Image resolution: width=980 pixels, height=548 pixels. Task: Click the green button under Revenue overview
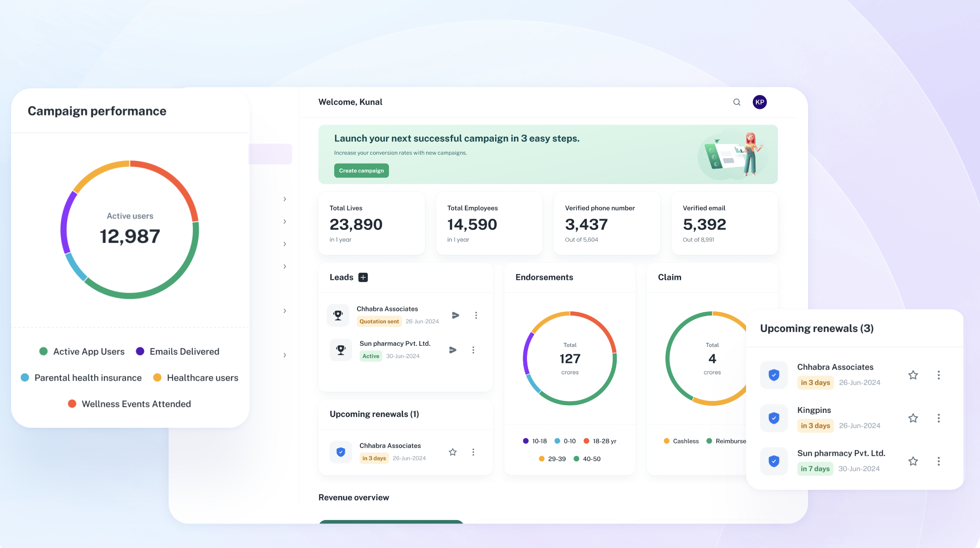point(391,525)
